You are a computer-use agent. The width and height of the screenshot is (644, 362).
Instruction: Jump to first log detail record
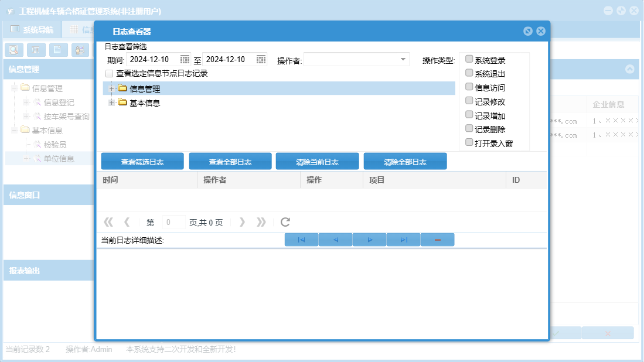pos(301,240)
